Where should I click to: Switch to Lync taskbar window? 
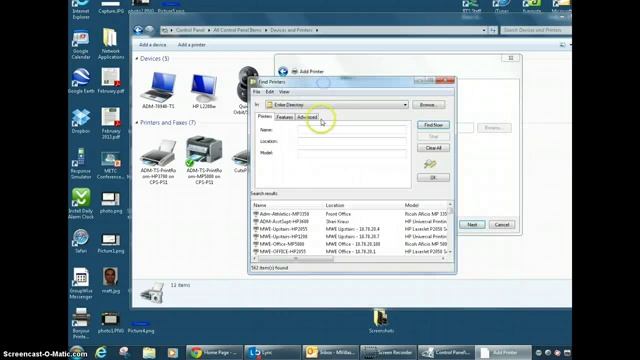(x=272, y=352)
